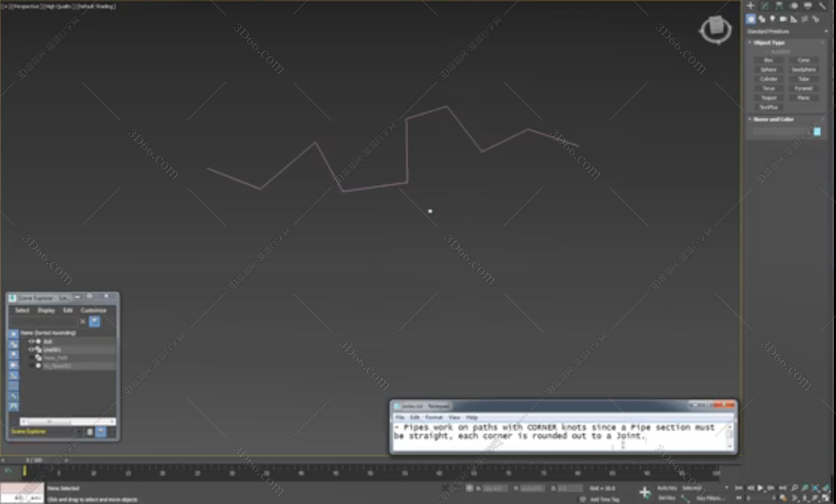The height and width of the screenshot is (504, 836).
Task: Toggle visibility eye of Bolt object
Action: [31, 341]
